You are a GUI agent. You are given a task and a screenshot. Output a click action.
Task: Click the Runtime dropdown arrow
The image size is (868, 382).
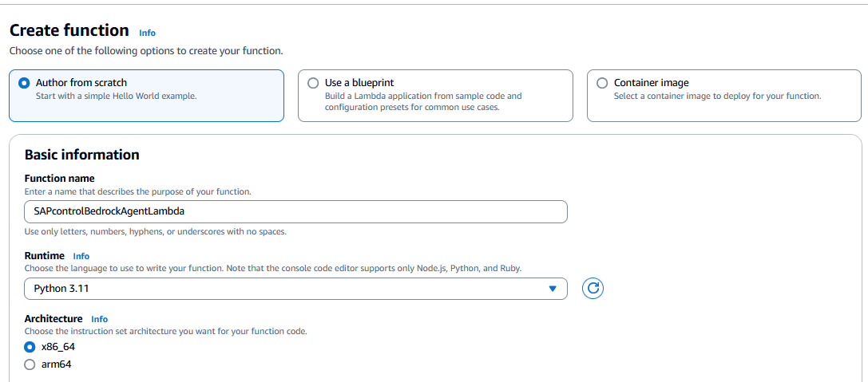click(x=552, y=289)
